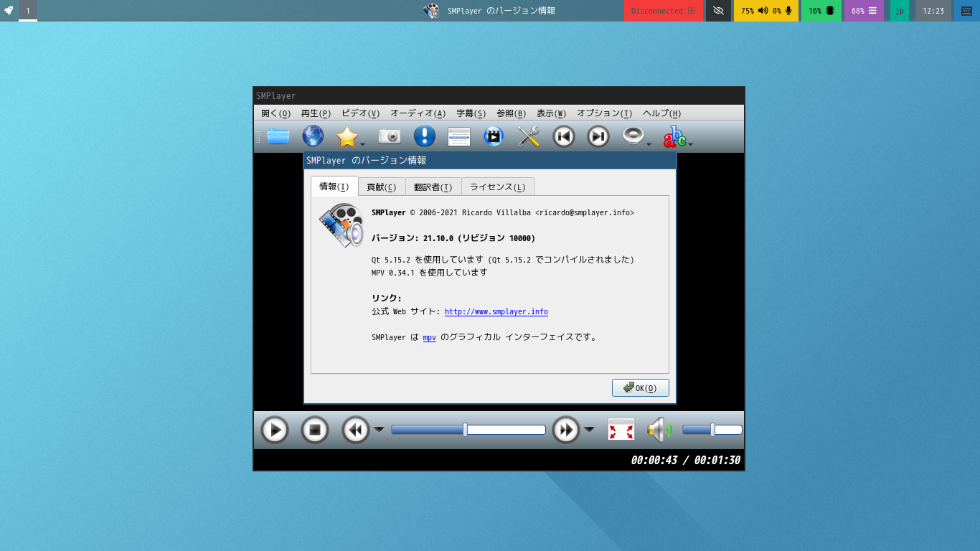980x551 pixels.
Task: Jump to next track toolbar icon
Action: click(x=598, y=136)
